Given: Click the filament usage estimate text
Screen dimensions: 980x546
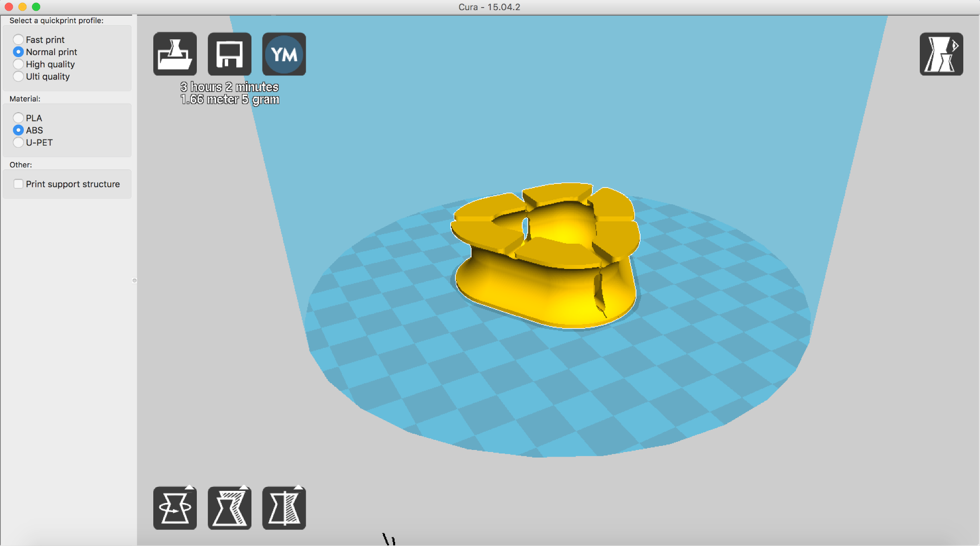Looking at the screenshot, I should click(229, 99).
